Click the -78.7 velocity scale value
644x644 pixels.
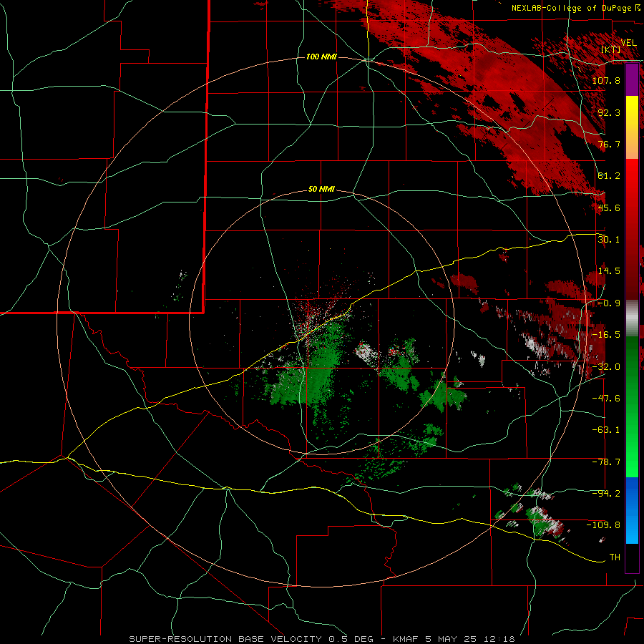tap(606, 462)
